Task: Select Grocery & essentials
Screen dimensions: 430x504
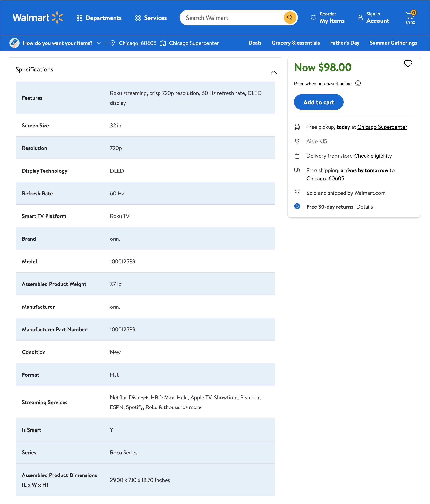Action: (x=295, y=43)
